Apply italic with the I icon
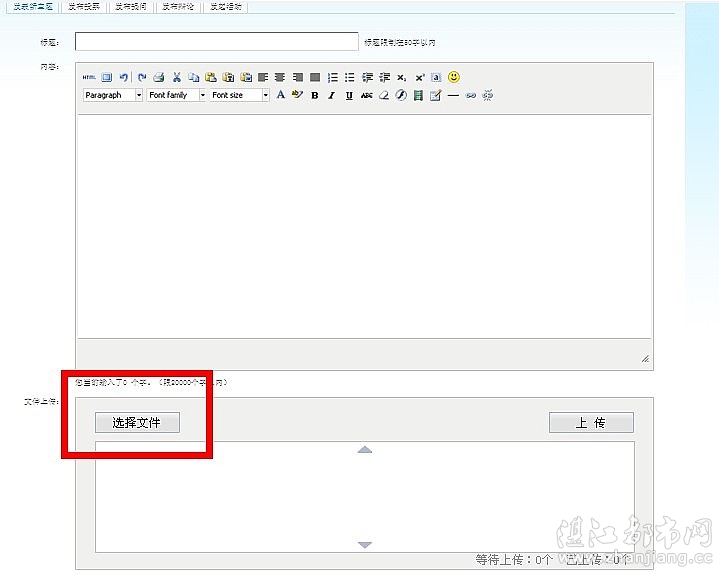719x574 pixels. (331, 96)
